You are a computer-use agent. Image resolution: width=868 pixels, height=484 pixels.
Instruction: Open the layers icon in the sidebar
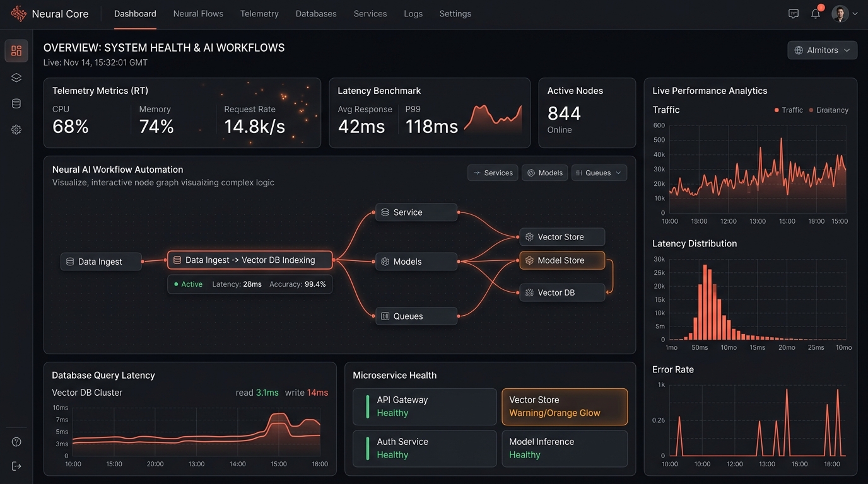(x=16, y=78)
